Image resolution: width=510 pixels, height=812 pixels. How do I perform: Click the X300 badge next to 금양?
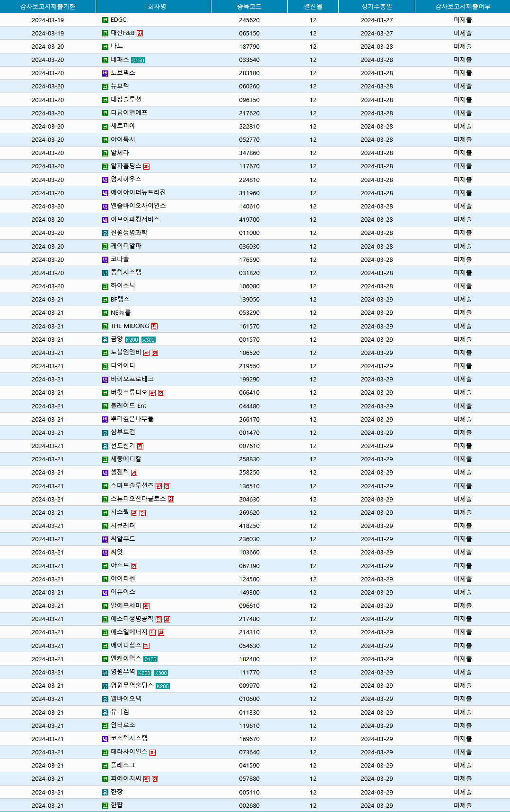pyautogui.click(x=149, y=340)
